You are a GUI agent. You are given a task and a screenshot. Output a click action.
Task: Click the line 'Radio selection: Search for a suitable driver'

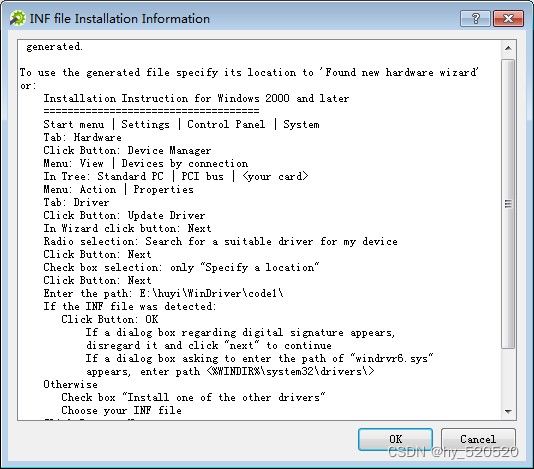pyautogui.click(x=220, y=241)
